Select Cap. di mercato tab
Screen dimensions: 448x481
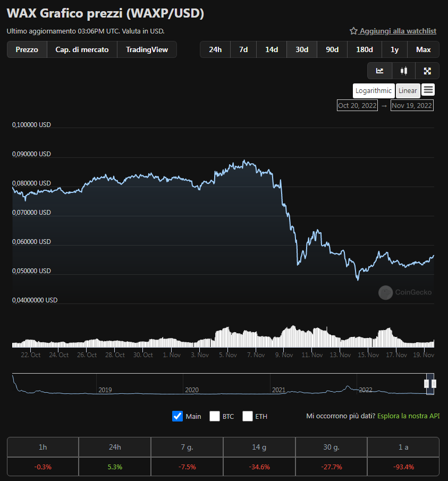pos(82,49)
